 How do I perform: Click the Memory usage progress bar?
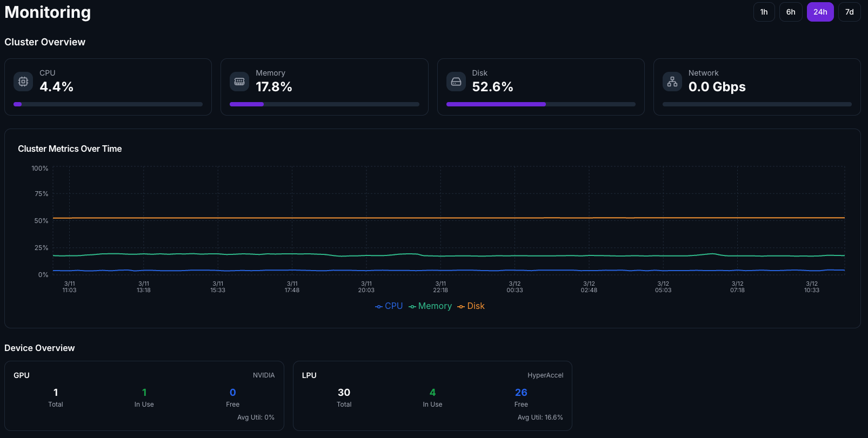(x=324, y=104)
